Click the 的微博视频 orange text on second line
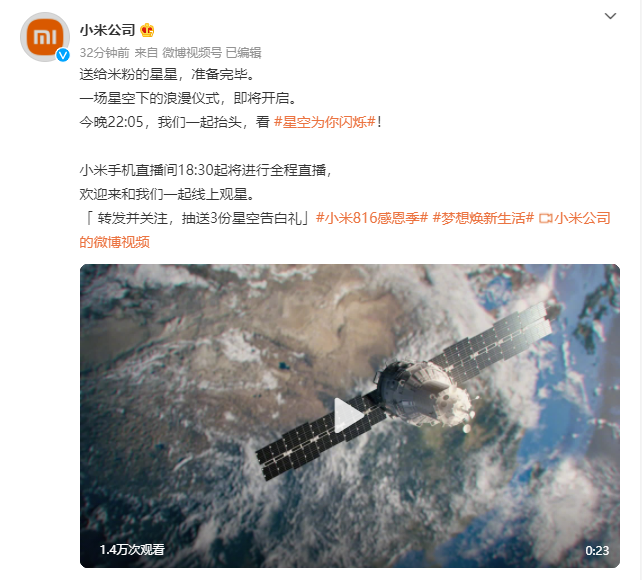 coord(115,242)
